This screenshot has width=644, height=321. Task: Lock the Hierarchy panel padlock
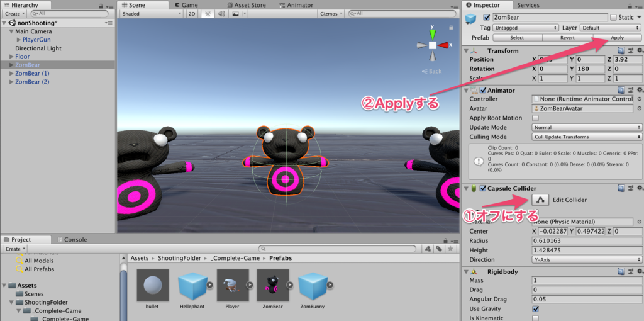pos(101,6)
